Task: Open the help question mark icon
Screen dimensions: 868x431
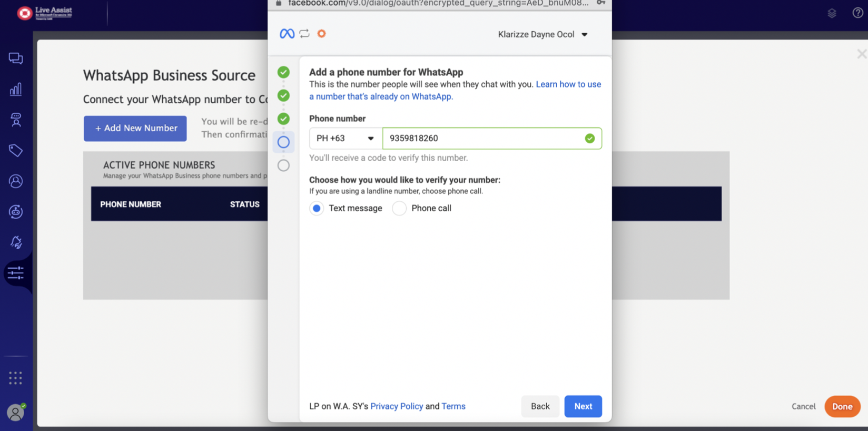Action: (x=857, y=13)
